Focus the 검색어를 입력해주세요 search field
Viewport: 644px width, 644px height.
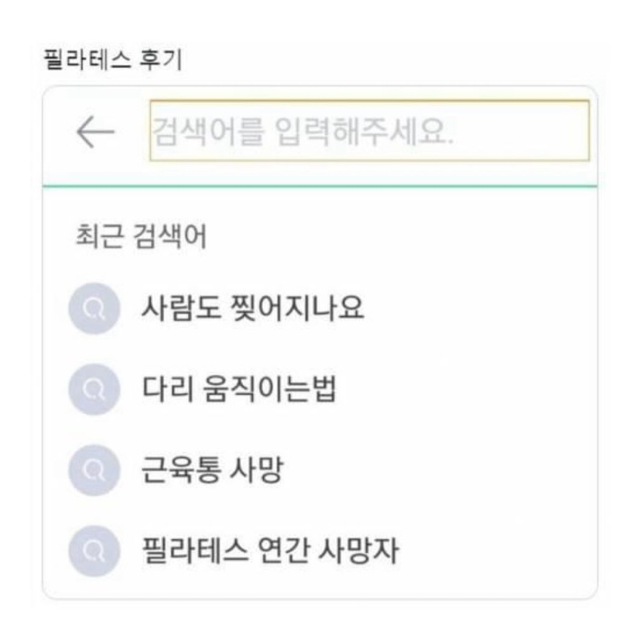click(x=369, y=131)
